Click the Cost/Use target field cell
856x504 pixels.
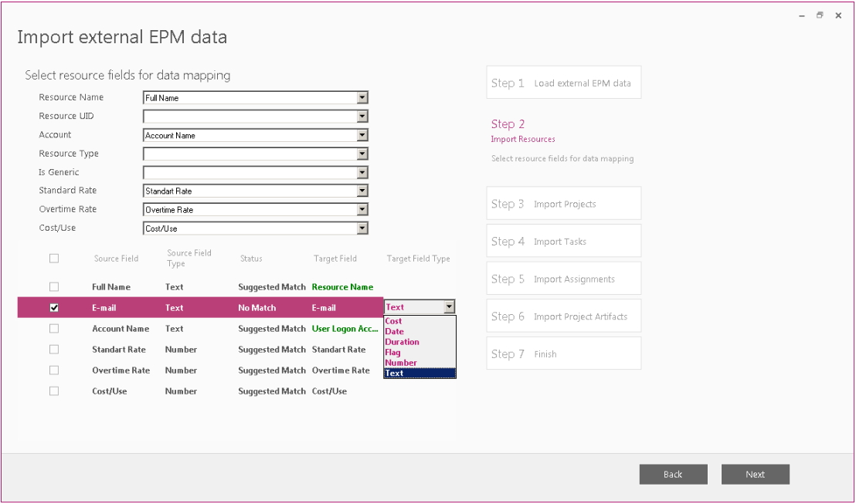pos(329,391)
